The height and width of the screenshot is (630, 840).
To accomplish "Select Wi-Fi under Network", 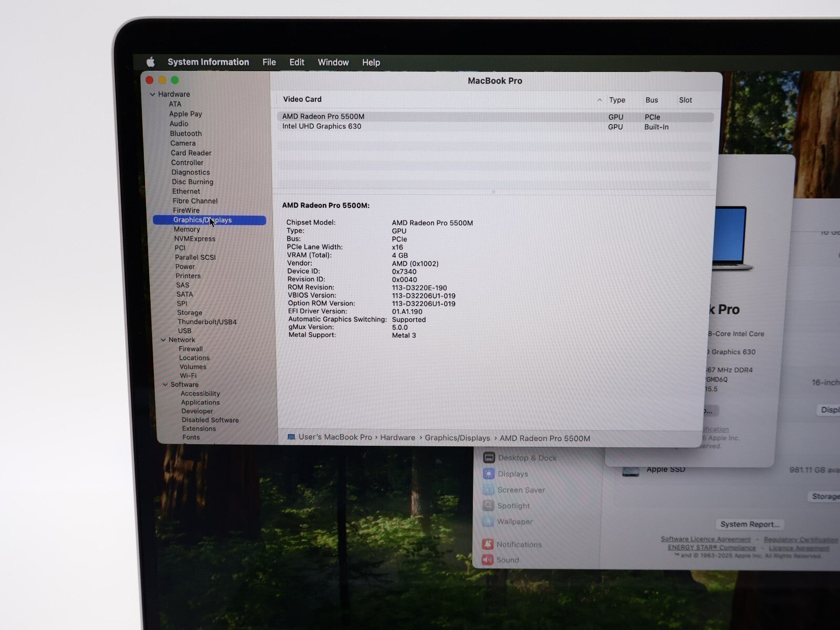I will 188,375.
